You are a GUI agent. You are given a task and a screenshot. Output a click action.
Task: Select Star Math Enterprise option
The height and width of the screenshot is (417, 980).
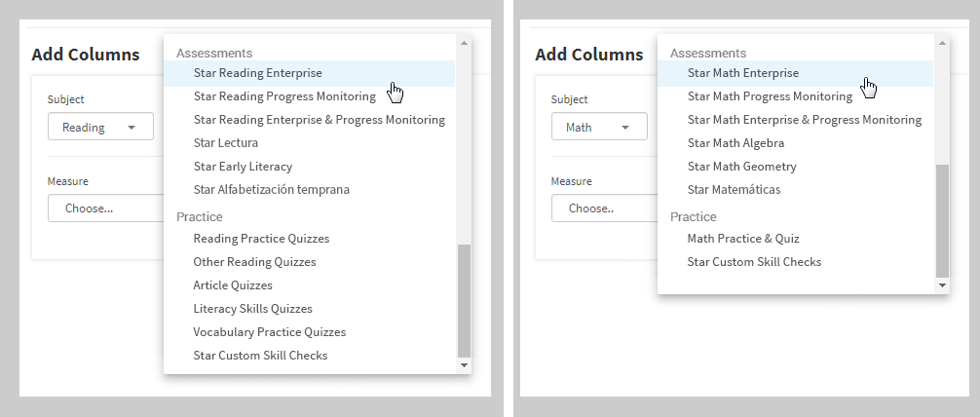tap(796, 73)
